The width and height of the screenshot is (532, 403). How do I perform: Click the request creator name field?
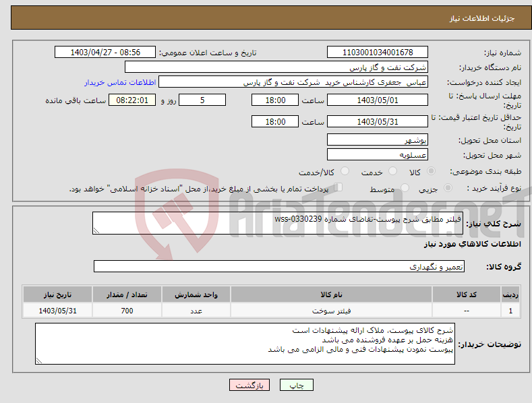tap(293, 82)
